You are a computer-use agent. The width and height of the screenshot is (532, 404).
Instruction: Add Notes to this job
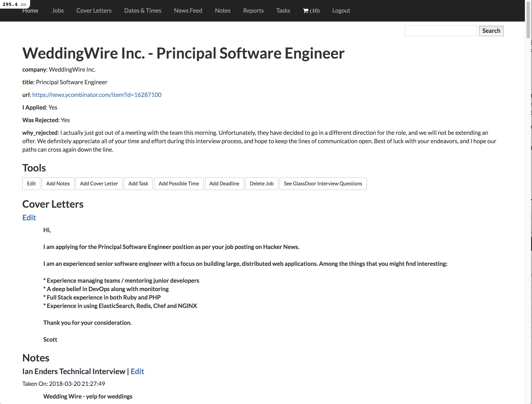click(58, 184)
